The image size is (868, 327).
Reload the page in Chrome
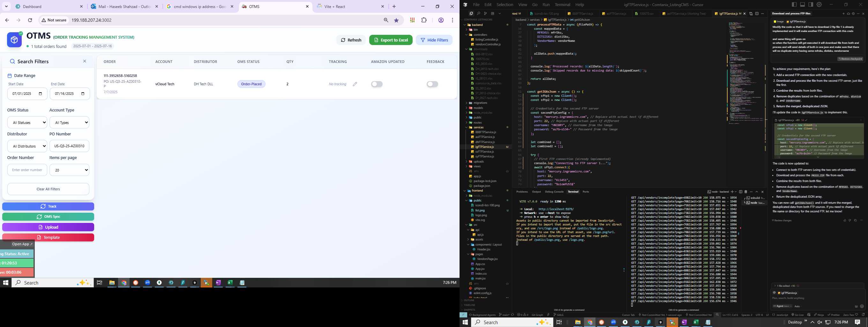point(30,20)
